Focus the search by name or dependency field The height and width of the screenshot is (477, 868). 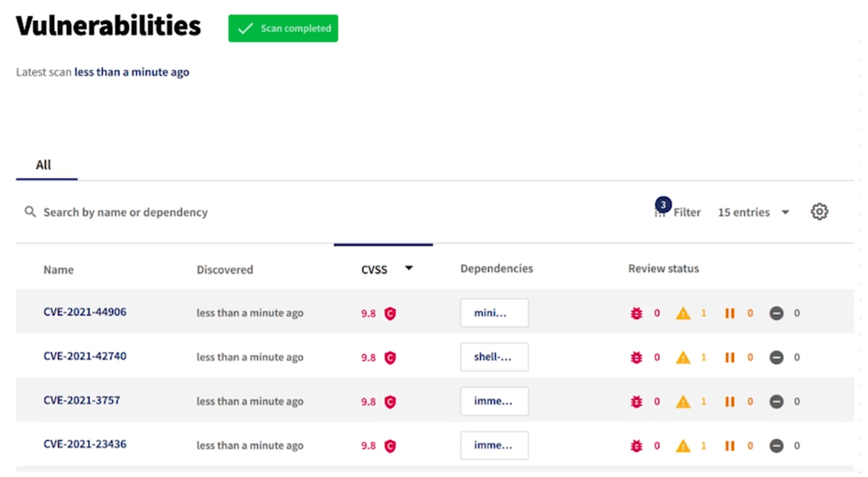(126, 212)
